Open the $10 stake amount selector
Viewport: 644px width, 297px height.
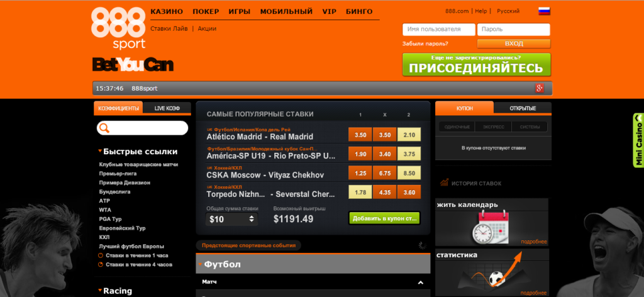pyautogui.click(x=232, y=220)
